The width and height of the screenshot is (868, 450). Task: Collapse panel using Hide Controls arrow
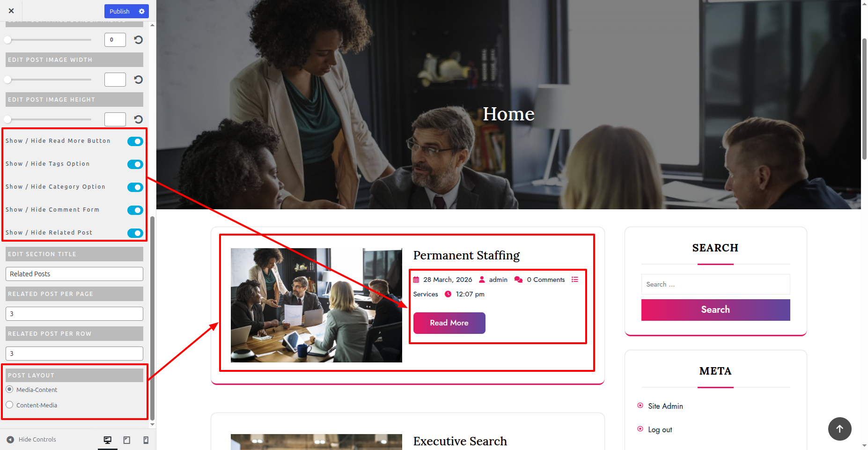click(10, 440)
